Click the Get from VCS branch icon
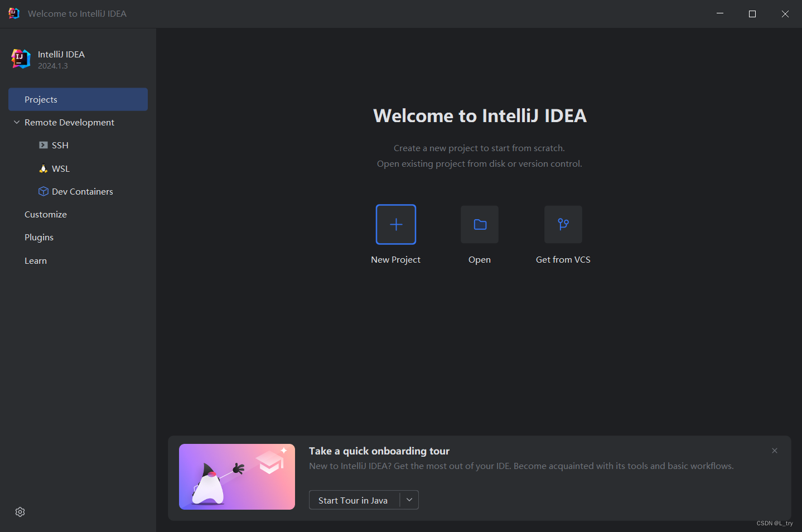 [x=563, y=224]
